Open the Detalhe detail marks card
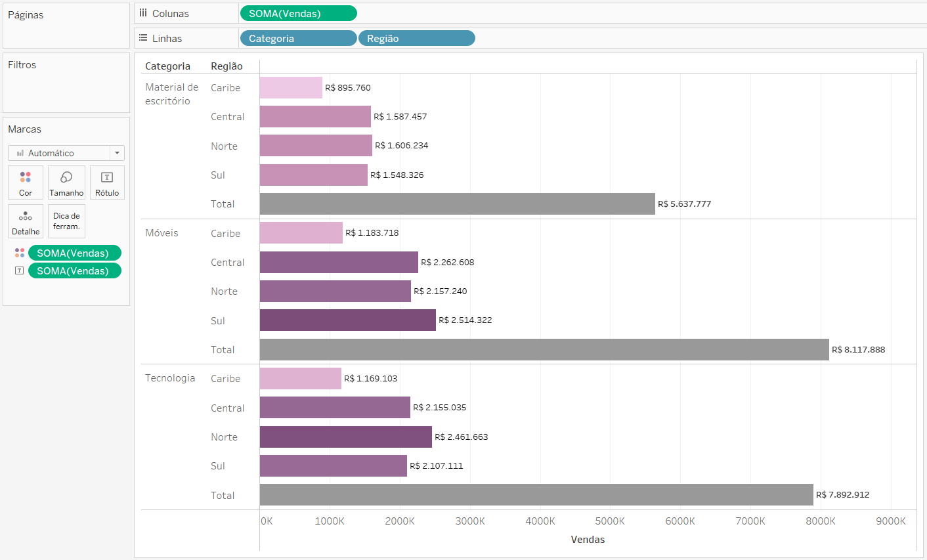This screenshot has width=927, height=560. [x=26, y=221]
